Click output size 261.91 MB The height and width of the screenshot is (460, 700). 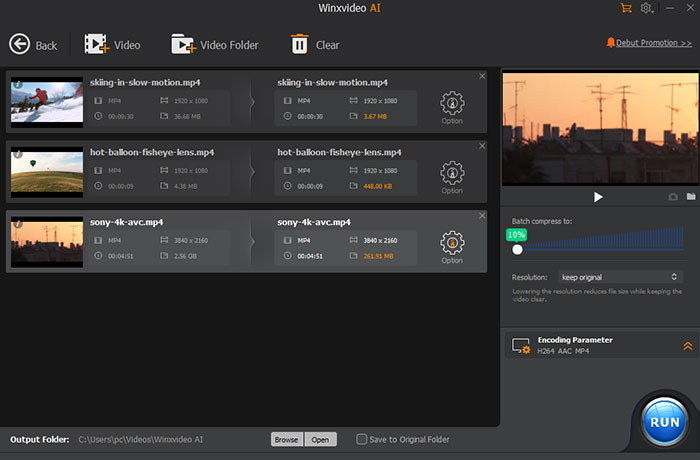click(x=379, y=256)
